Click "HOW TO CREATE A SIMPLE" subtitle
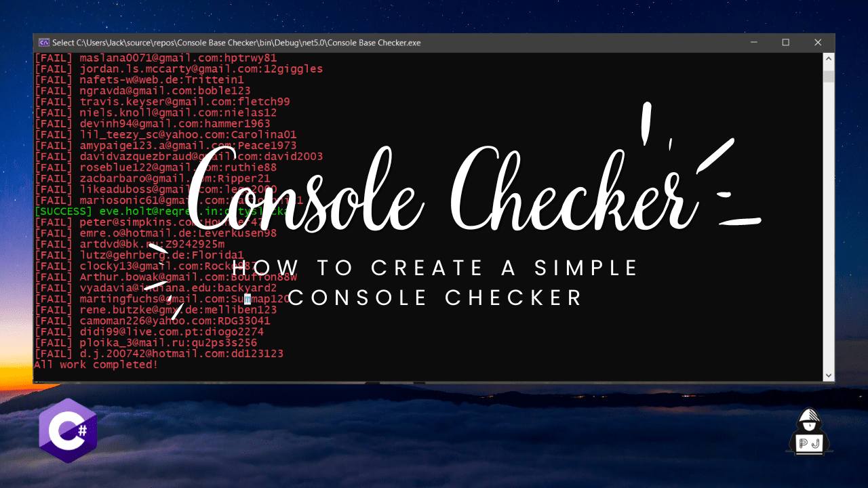868x488 pixels. point(435,268)
